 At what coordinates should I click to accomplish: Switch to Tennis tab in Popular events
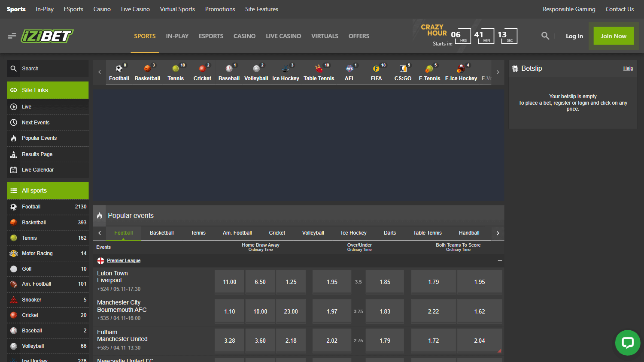point(198,233)
